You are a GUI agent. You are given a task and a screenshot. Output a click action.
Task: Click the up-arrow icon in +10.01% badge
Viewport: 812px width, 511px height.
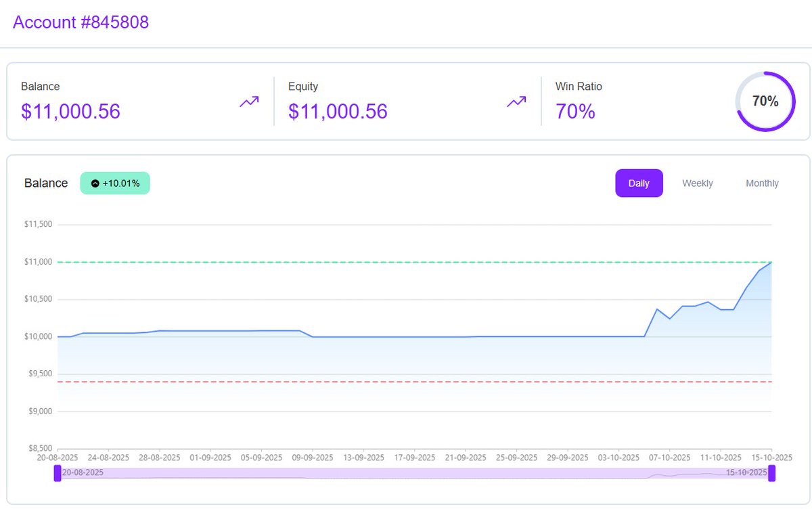(95, 183)
